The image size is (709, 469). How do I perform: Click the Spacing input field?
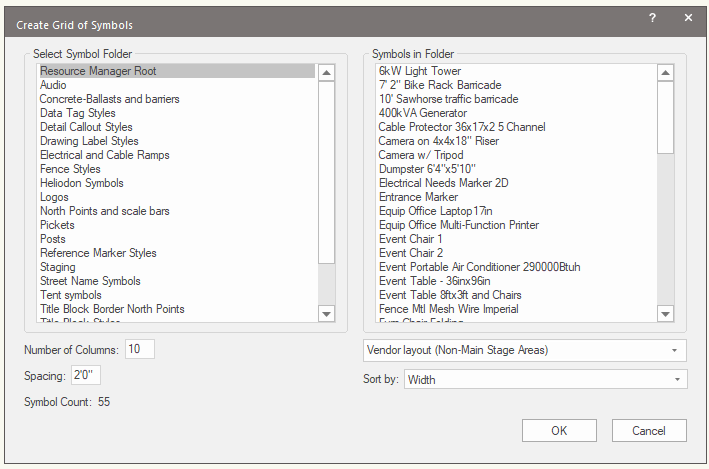point(85,376)
